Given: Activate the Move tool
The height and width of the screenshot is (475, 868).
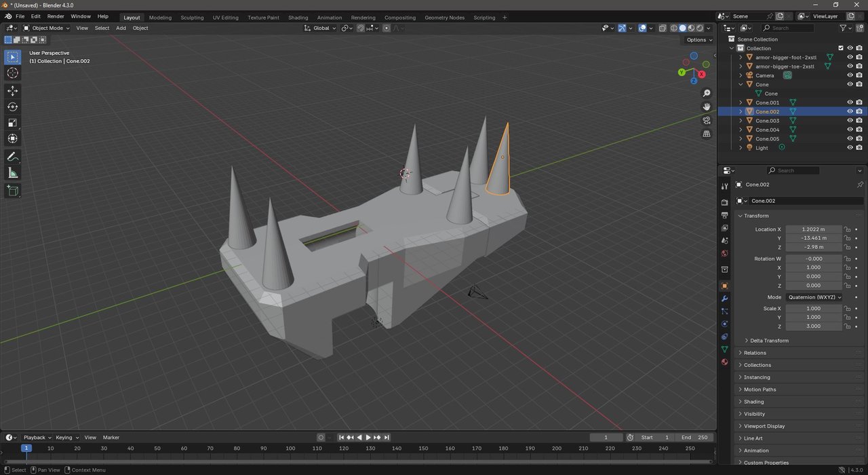Looking at the screenshot, I should click(x=13, y=90).
